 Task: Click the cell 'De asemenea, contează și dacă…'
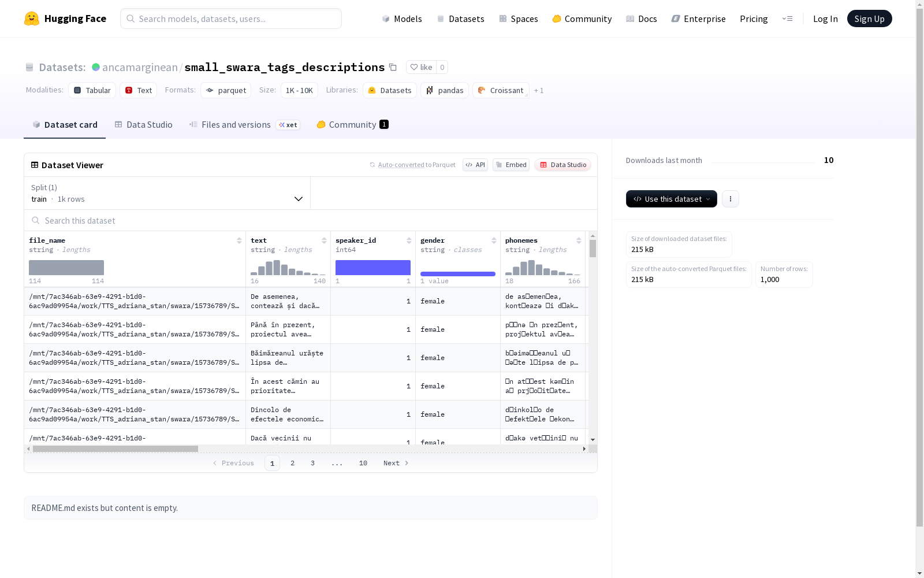point(288,301)
